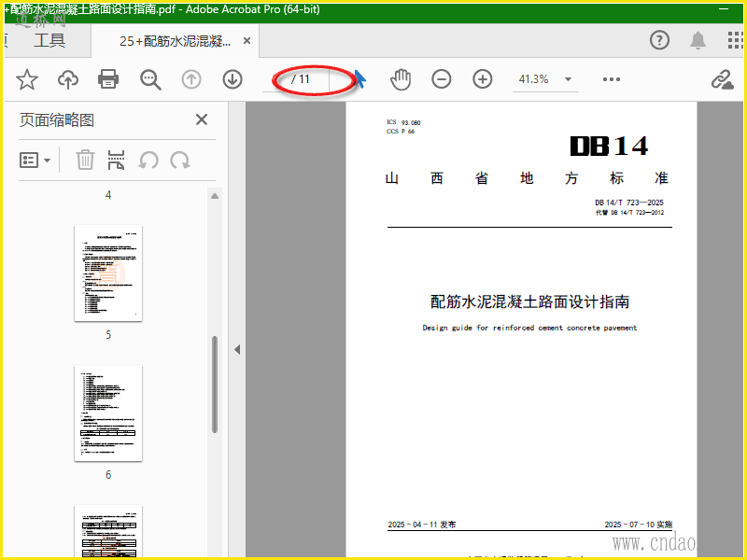Screen dimensions: 747x560
Task: Select page 6 thumbnail
Action: coord(108,413)
